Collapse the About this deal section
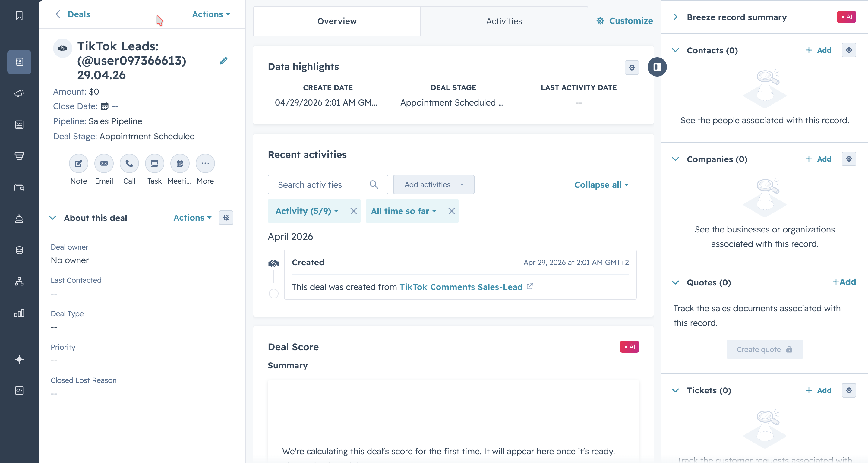868x463 pixels. (52, 218)
